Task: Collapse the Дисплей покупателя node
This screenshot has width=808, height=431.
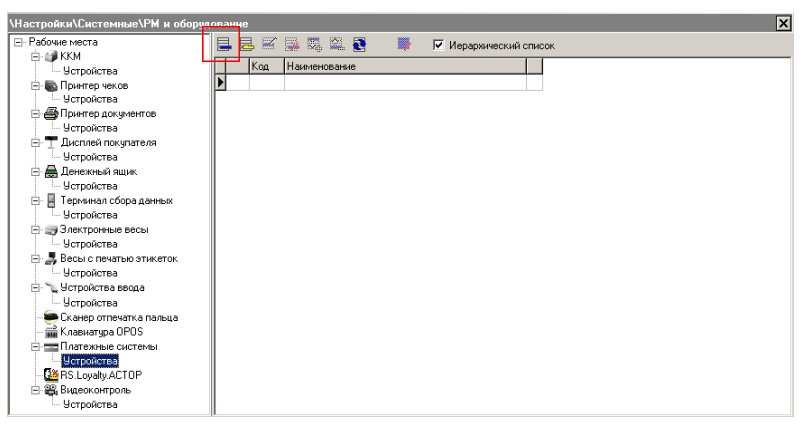Action: point(36,142)
